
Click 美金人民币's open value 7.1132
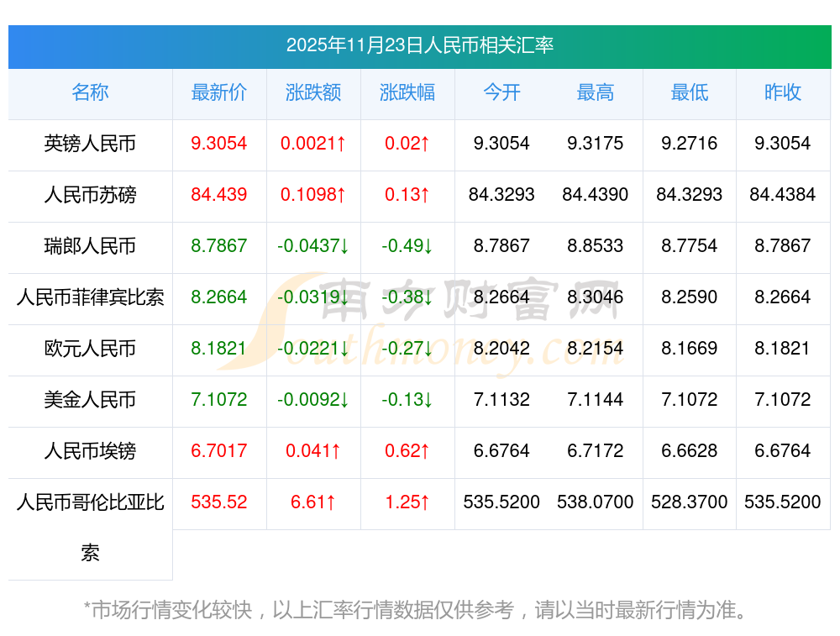click(x=501, y=400)
